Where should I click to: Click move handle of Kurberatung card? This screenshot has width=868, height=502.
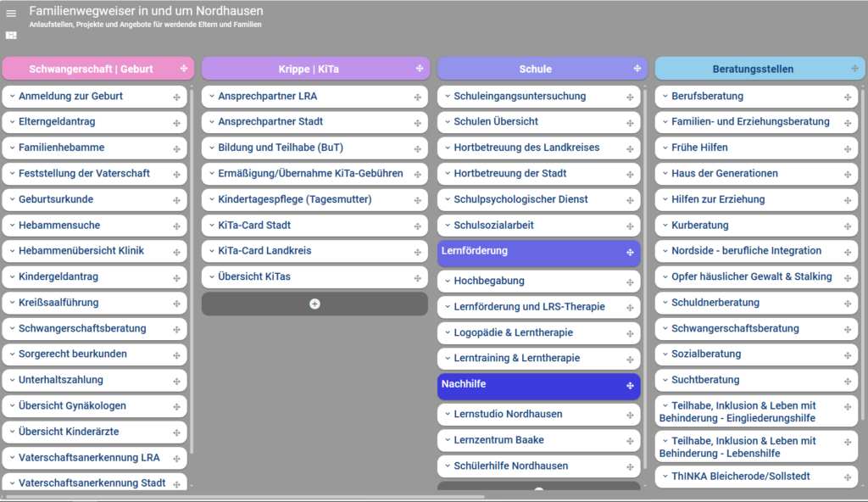click(848, 226)
